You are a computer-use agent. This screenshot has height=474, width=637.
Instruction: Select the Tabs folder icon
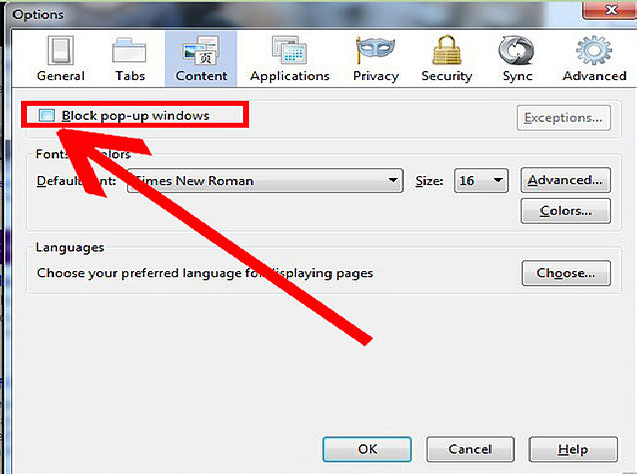(x=129, y=50)
